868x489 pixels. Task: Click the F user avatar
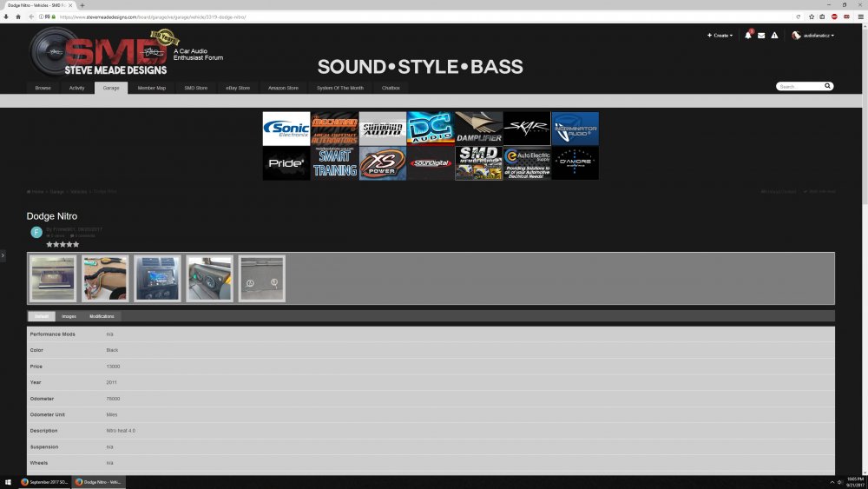click(36, 232)
